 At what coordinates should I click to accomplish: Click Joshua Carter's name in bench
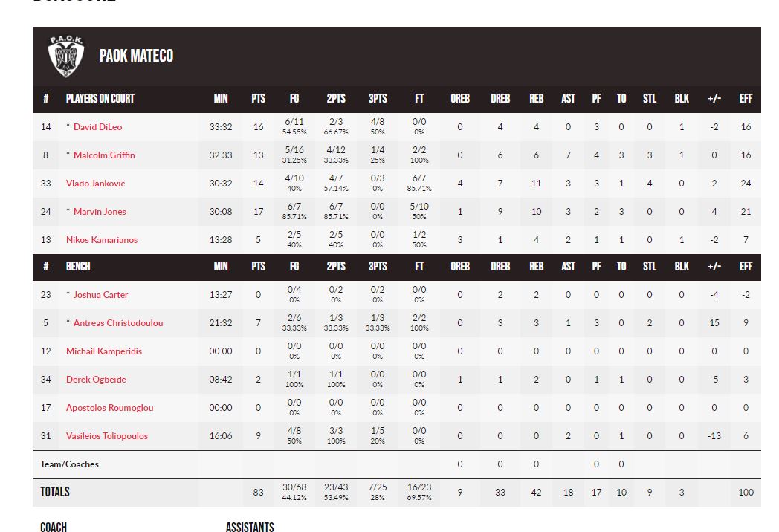(100, 294)
